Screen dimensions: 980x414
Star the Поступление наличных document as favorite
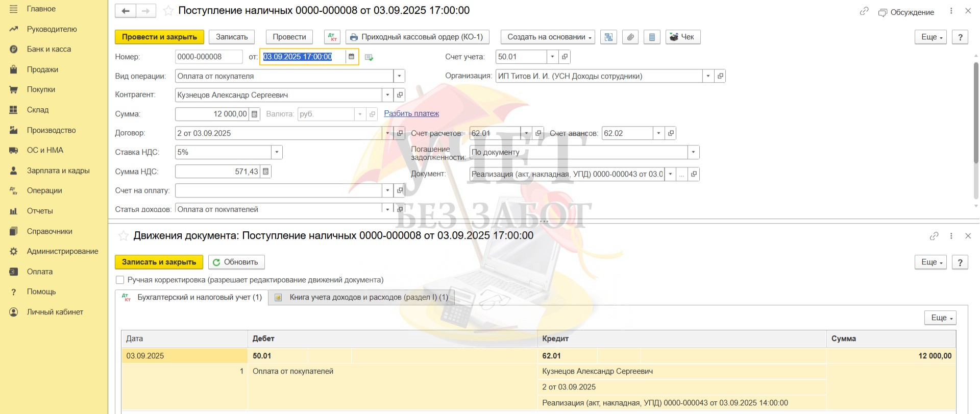click(168, 11)
